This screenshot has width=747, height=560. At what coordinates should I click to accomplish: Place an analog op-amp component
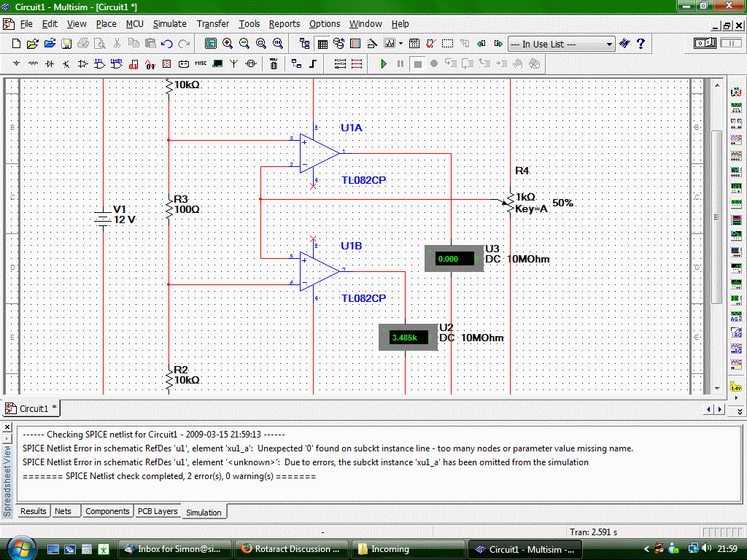click(x=83, y=63)
